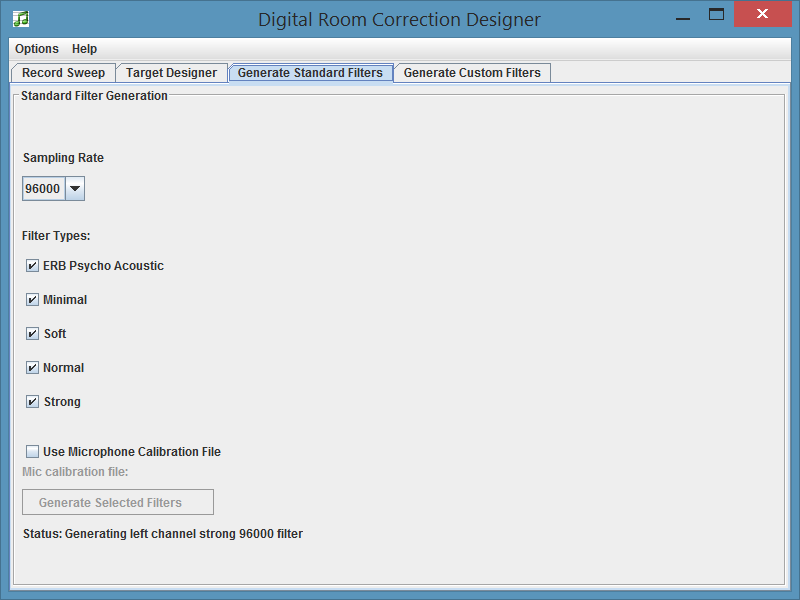Toggle the Normal filter checkbox
The width and height of the screenshot is (800, 600).
point(33,367)
